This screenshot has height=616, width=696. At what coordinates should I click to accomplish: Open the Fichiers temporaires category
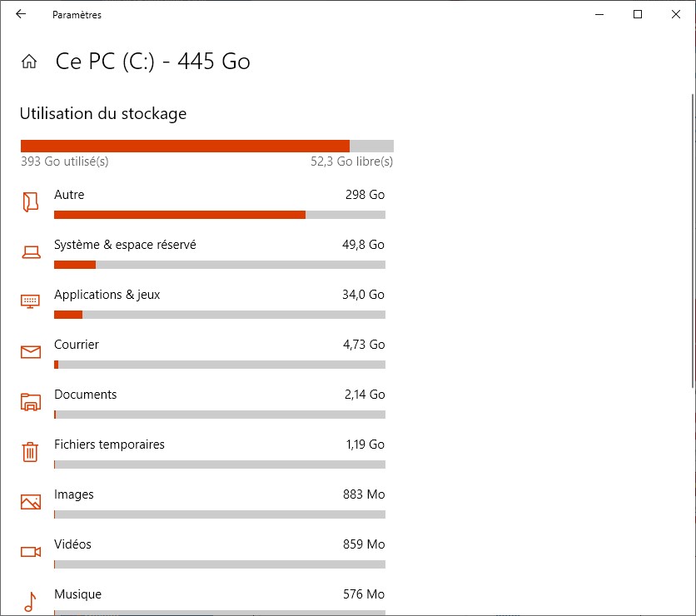tap(109, 445)
